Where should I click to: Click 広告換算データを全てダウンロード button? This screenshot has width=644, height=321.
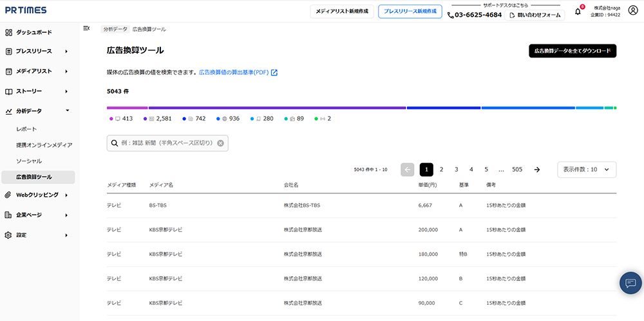573,51
